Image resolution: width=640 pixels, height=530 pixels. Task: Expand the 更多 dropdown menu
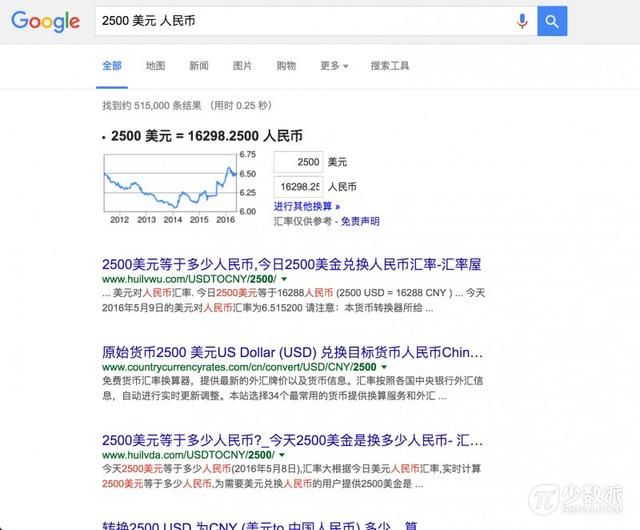coord(334,66)
